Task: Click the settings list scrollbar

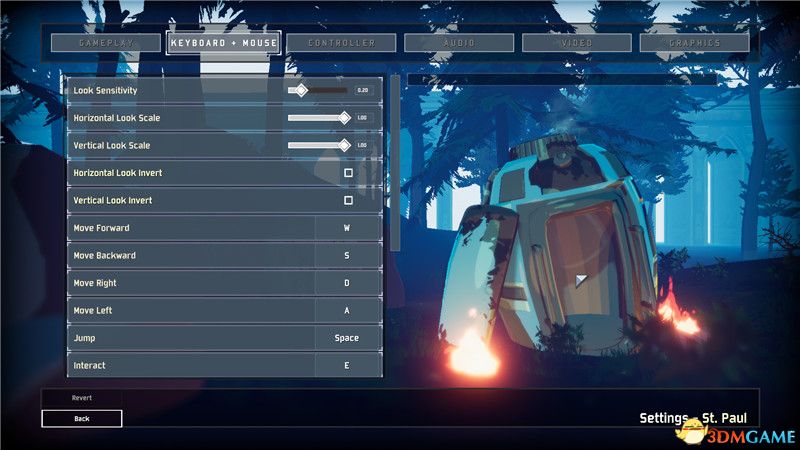Action: (395, 163)
